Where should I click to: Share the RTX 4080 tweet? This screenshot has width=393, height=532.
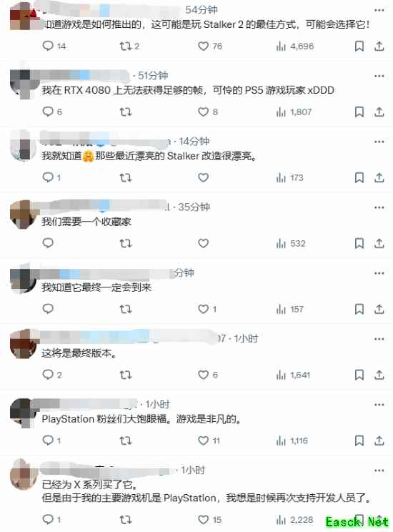coord(379,112)
